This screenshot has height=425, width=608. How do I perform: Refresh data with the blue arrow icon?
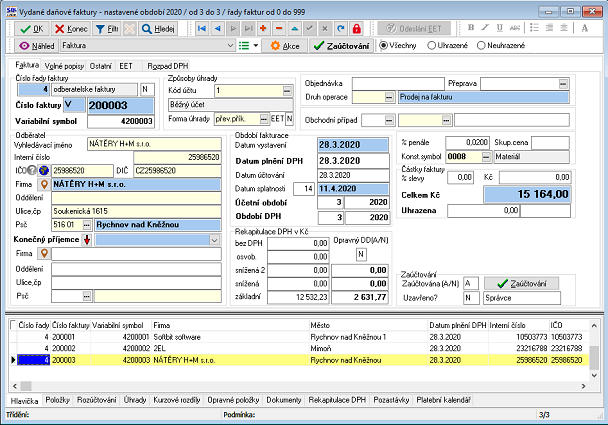pos(341,28)
